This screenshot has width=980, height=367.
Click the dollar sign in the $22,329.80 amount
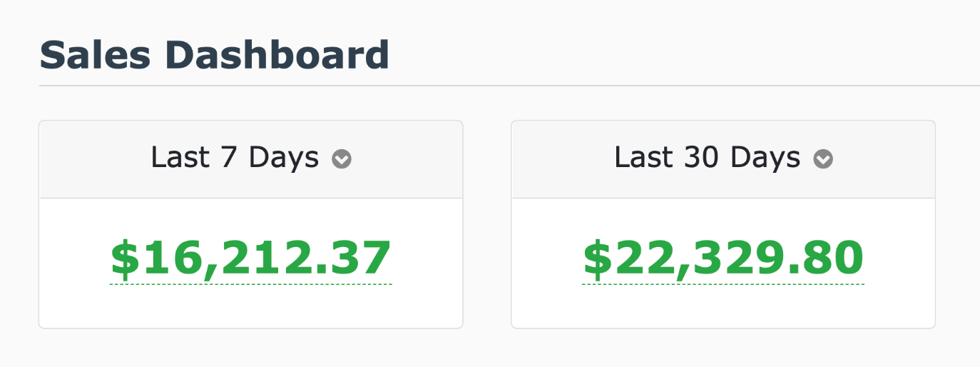click(x=597, y=258)
